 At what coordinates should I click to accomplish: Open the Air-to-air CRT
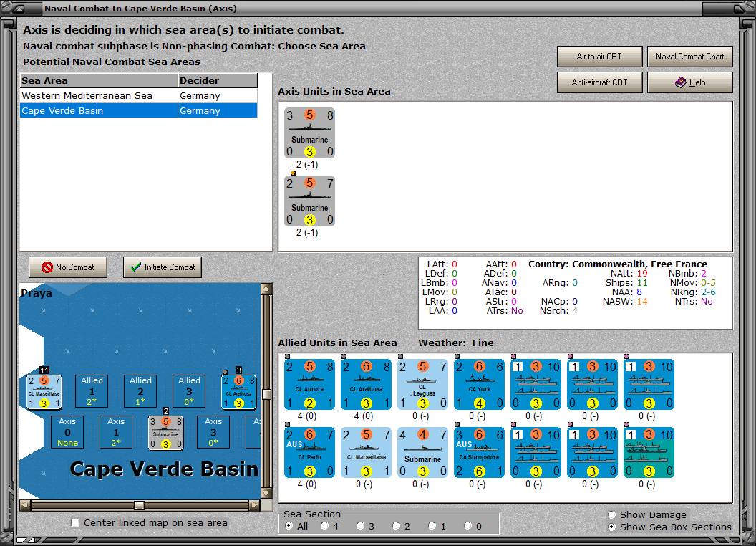600,57
